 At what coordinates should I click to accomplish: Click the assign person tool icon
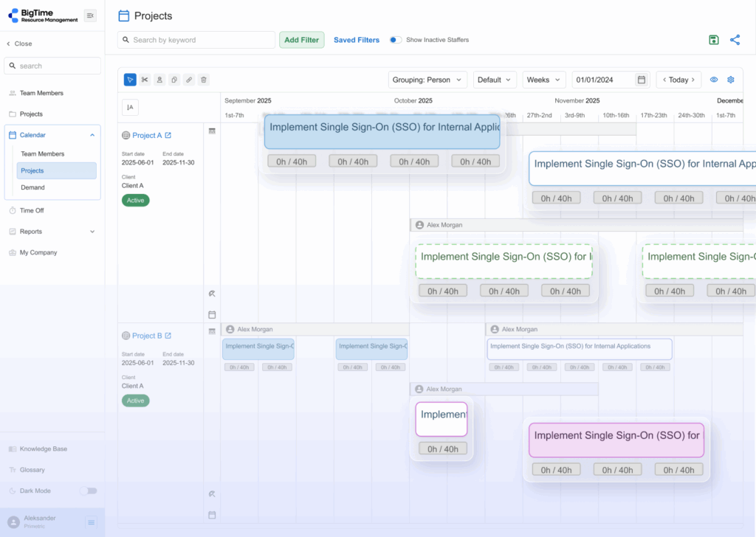click(159, 80)
